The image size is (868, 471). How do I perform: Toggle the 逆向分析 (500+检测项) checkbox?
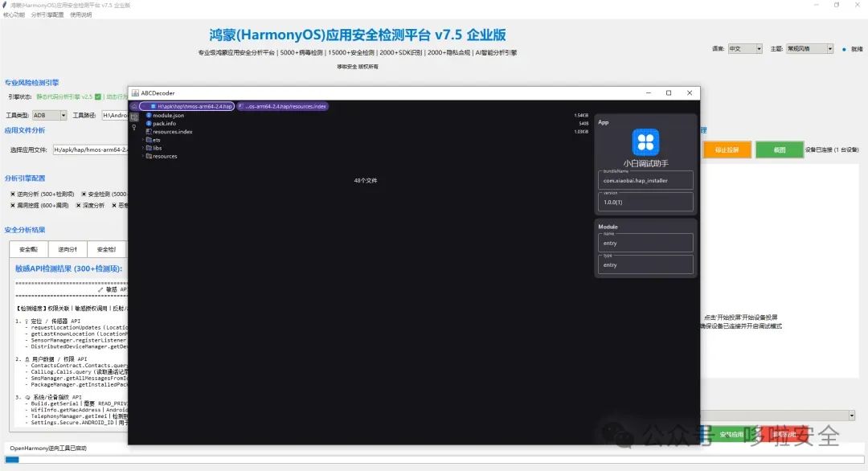(13, 195)
